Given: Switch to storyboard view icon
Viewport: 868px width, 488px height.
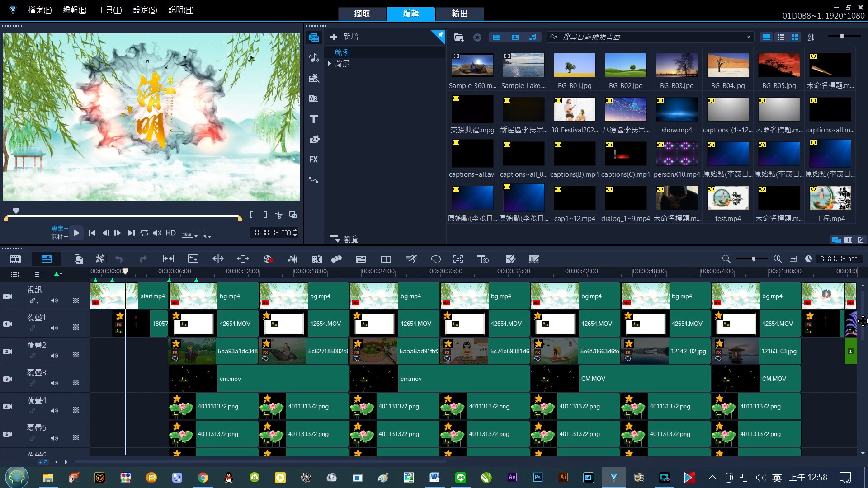Looking at the screenshot, I should pyautogui.click(x=15, y=259).
